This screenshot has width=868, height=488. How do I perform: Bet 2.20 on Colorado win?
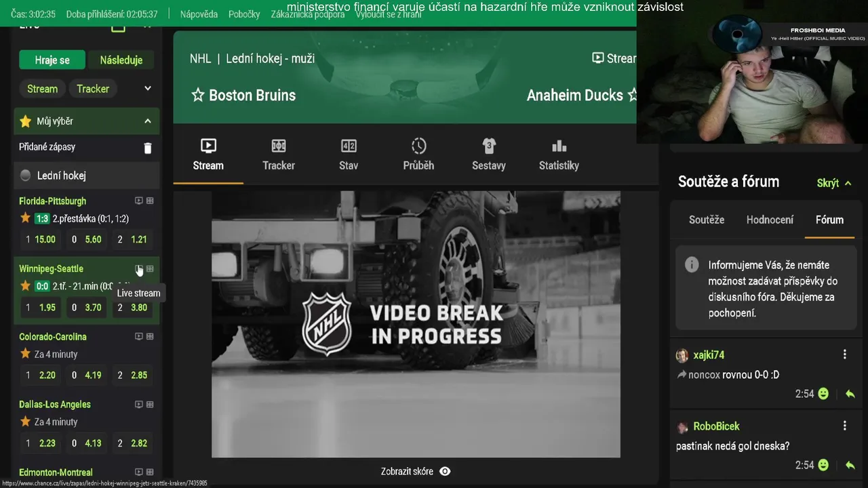pyautogui.click(x=40, y=375)
